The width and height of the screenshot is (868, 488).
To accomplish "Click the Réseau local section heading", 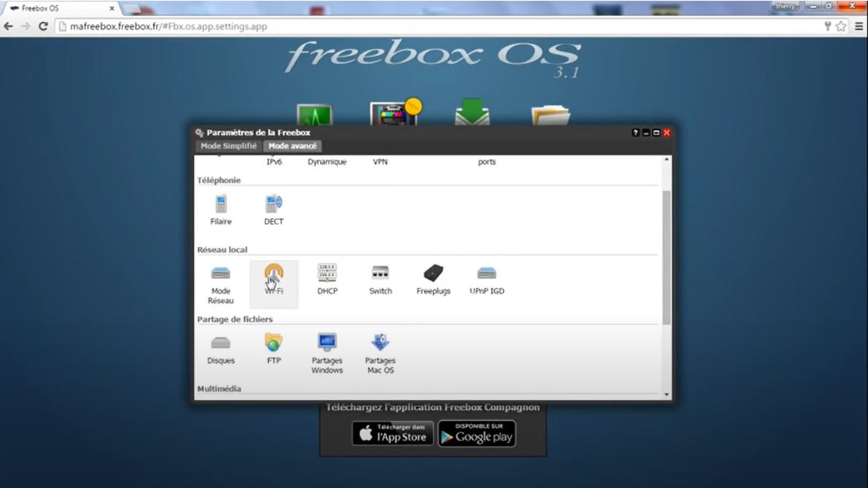I will pos(222,250).
